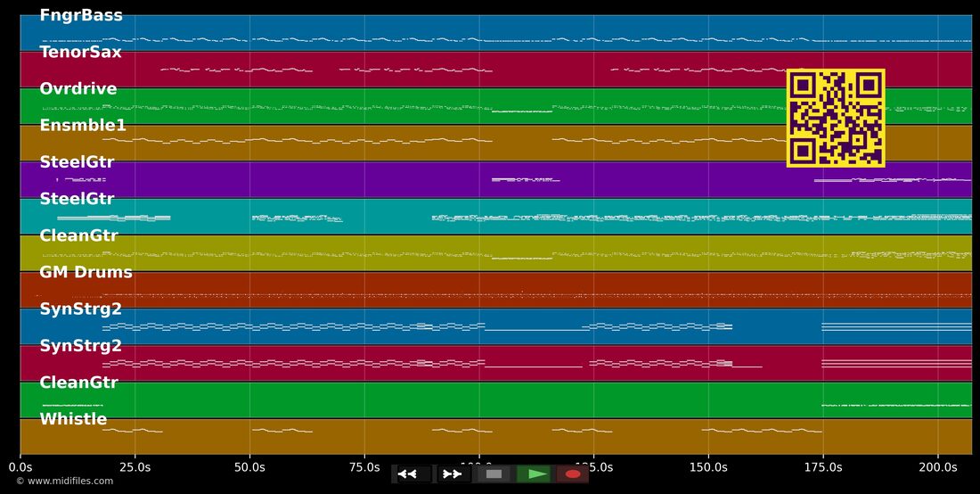Select the CleanGtr label on the olive track
The height and width of the screenshot is (494, 980).
[78, 235]
